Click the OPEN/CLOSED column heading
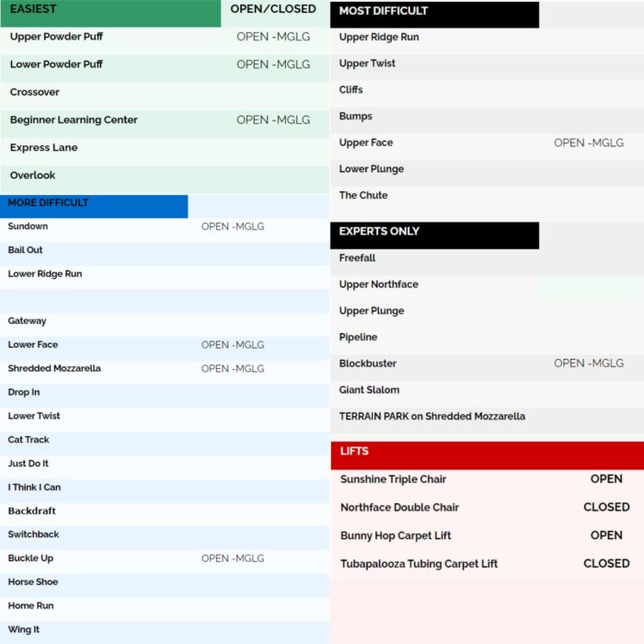Image resolution: width=644 pixels, height=644 pixels. (273, 9)
